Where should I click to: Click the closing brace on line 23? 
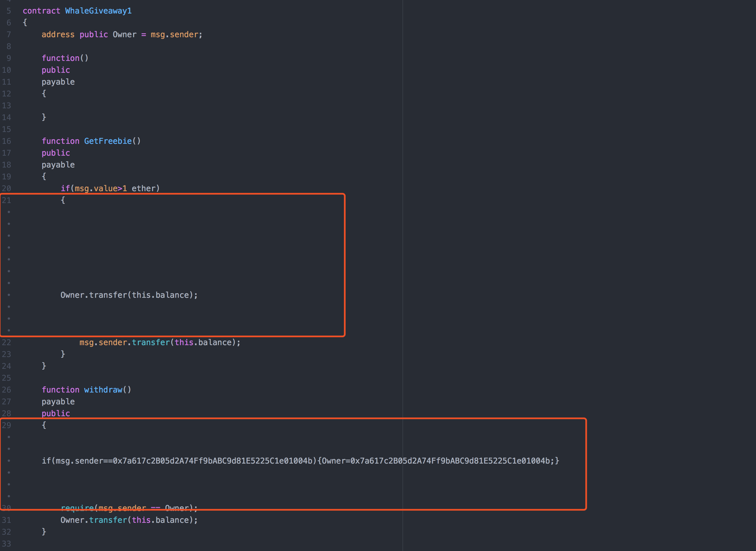coord(63,354)
